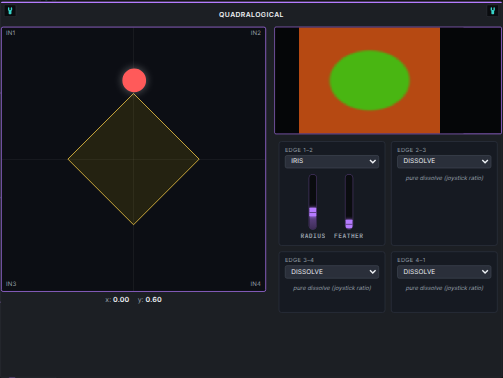Screen dimensions: 503x378
Task: Open the Edge 1-2 IRIS dropdown
Action: pyautogui.click(x=332, y=161)
